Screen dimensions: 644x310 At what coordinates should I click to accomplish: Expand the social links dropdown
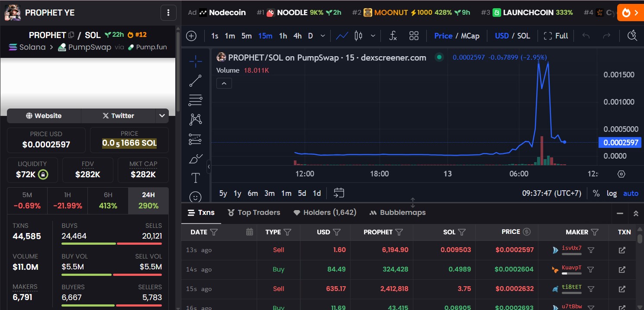(162, 116)
